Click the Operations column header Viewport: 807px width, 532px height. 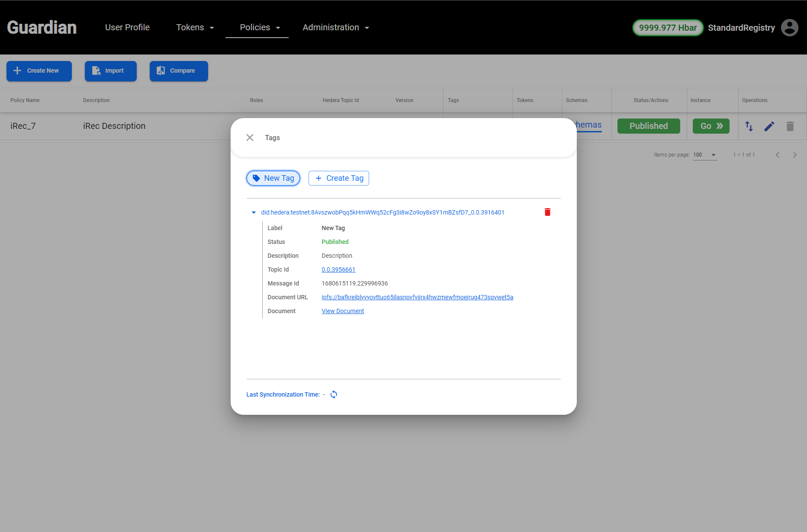coord(755,100)
